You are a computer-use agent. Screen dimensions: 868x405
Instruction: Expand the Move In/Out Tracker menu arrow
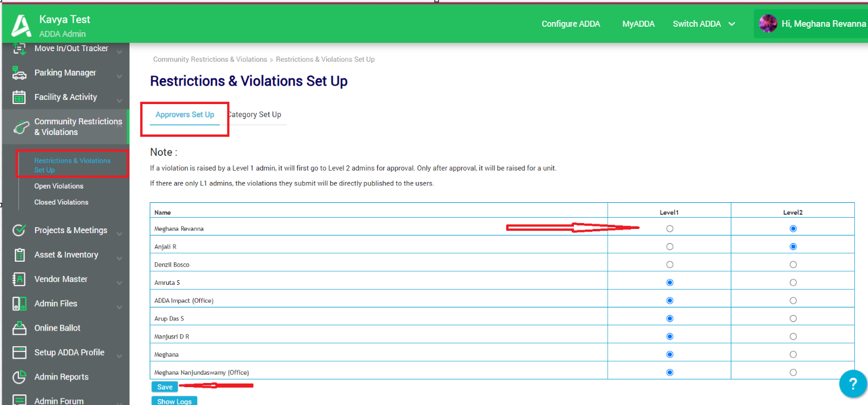[x=119, y=52]
